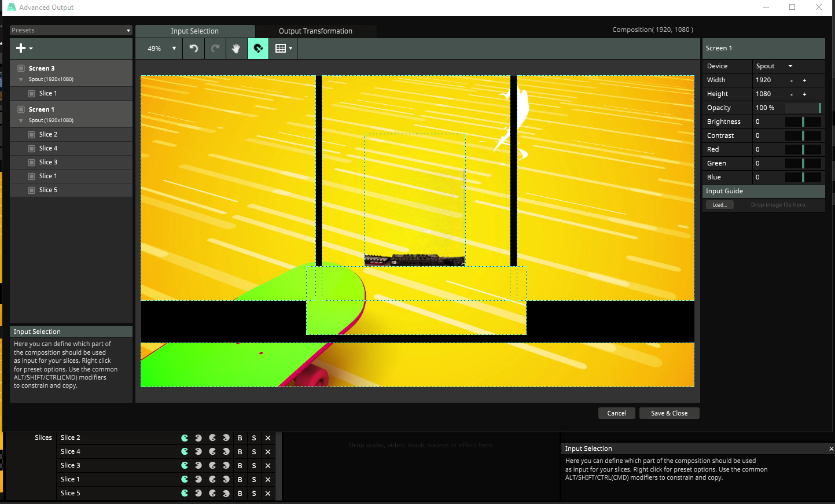Click the plus icon to add a screen
This screenshot has width=835, height=504.
pos(21,49)
